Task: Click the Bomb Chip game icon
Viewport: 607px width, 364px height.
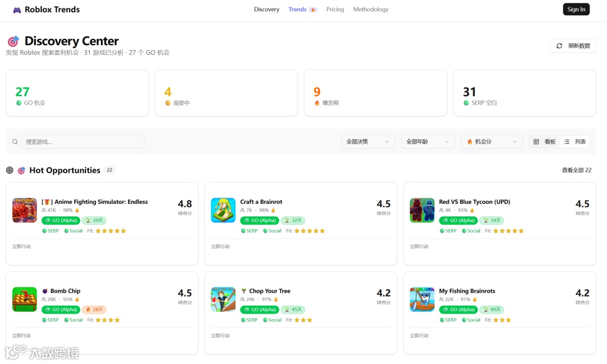Action: coord(24,299)
